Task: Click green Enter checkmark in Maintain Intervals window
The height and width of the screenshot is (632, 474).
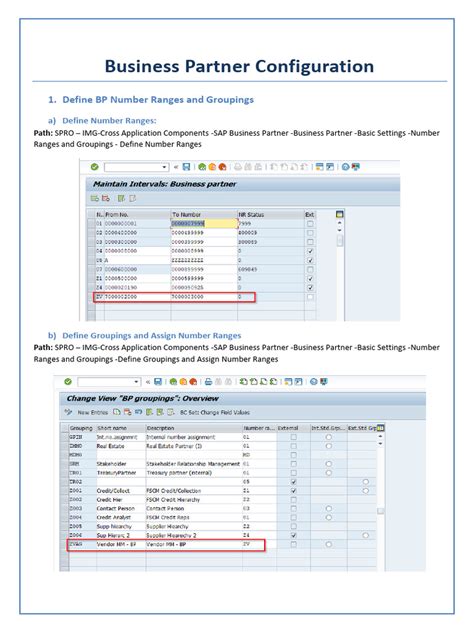Action: 95,167
